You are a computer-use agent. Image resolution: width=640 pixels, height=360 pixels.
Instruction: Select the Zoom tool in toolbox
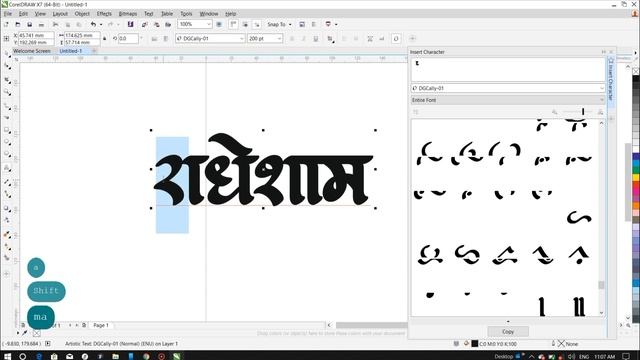(x=7, y=93)
